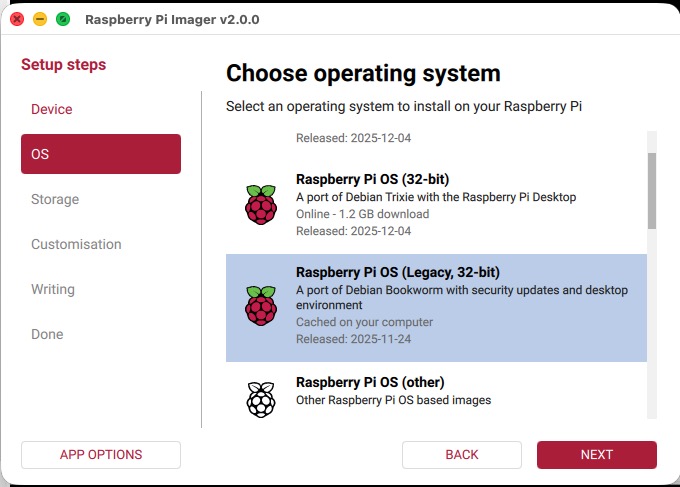Maximize the window using the green button

63,19
